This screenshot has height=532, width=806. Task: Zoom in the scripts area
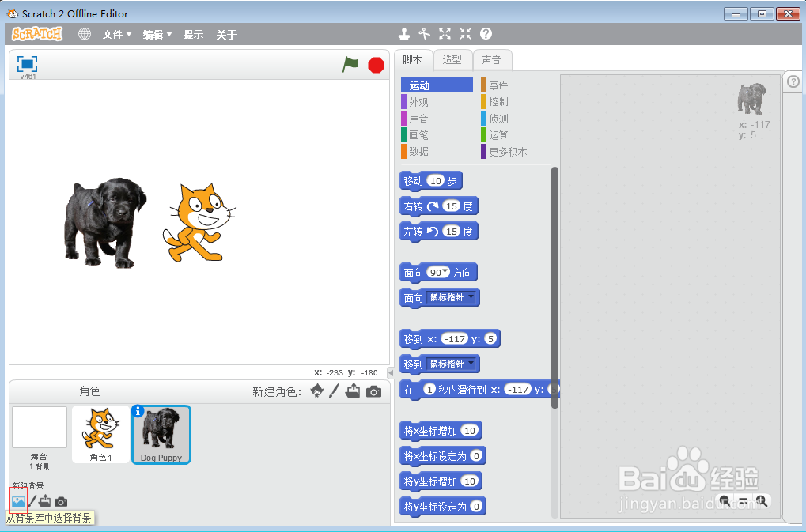pos(762,500)
